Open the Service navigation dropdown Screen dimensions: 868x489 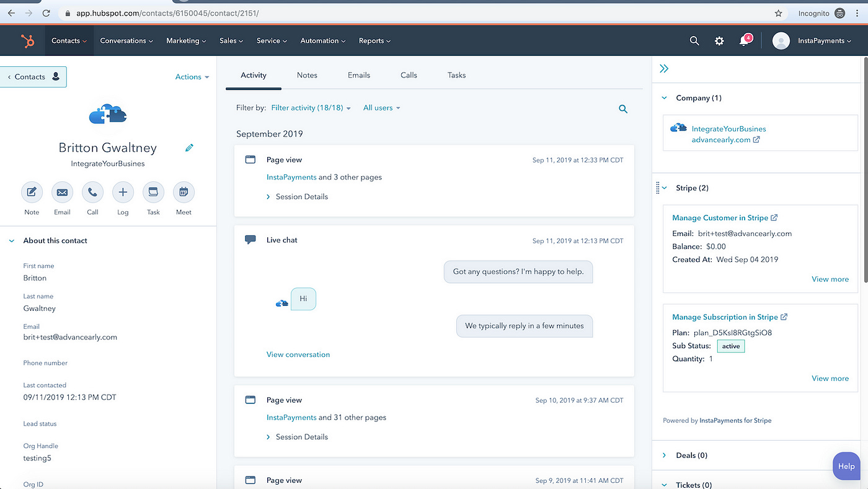[272, 41]
